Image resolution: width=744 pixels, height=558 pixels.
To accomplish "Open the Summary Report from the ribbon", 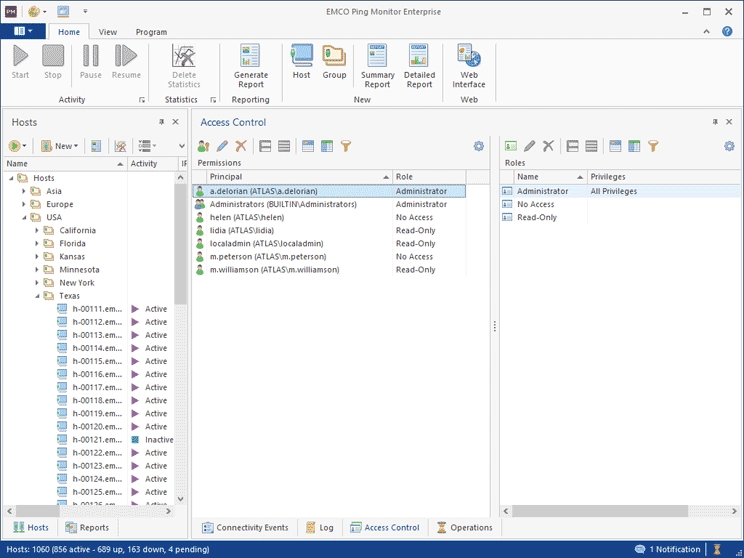I will 377,66.
